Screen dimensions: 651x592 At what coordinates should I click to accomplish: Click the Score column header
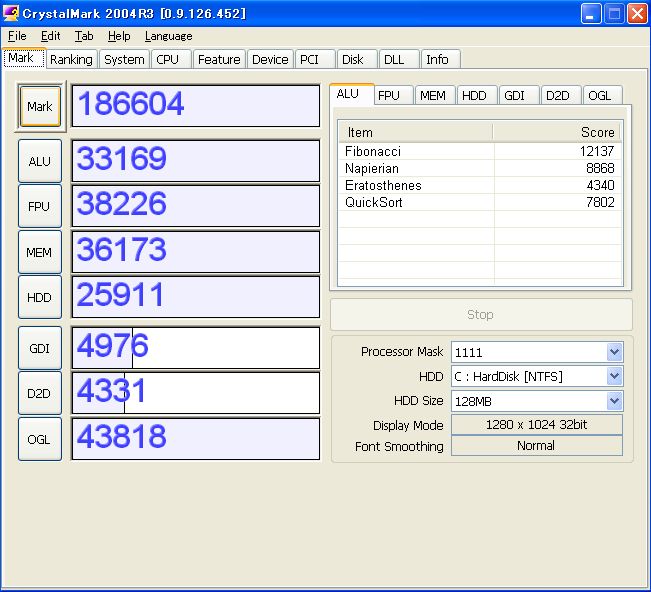pos(556,132)
